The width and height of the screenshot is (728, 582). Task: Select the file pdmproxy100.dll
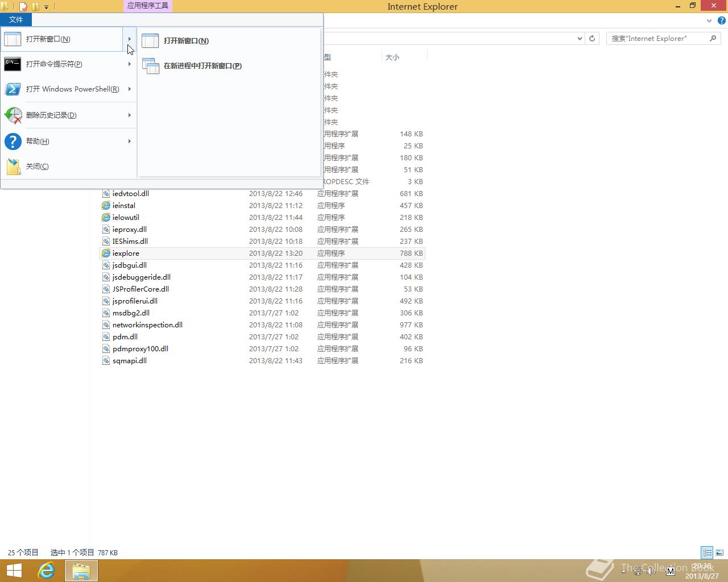(140, 349)
